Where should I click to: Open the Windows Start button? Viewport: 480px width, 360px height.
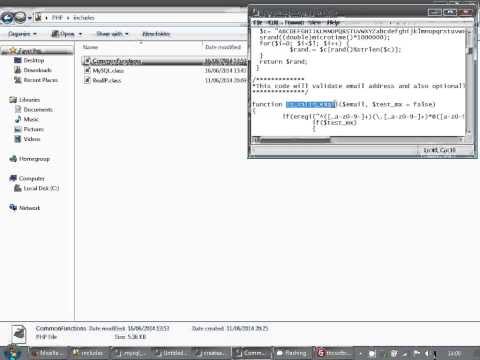[12, 353]
